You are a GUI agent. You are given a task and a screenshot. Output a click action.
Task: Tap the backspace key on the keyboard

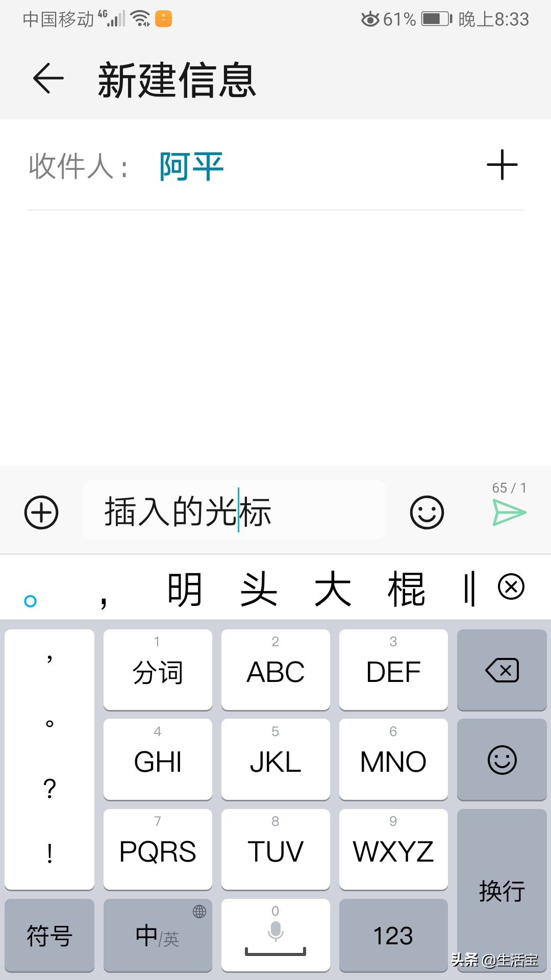(502, 670)
